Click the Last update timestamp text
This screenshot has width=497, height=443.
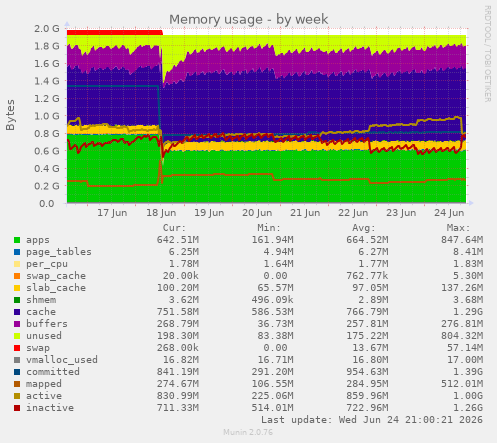pos(372,420)
